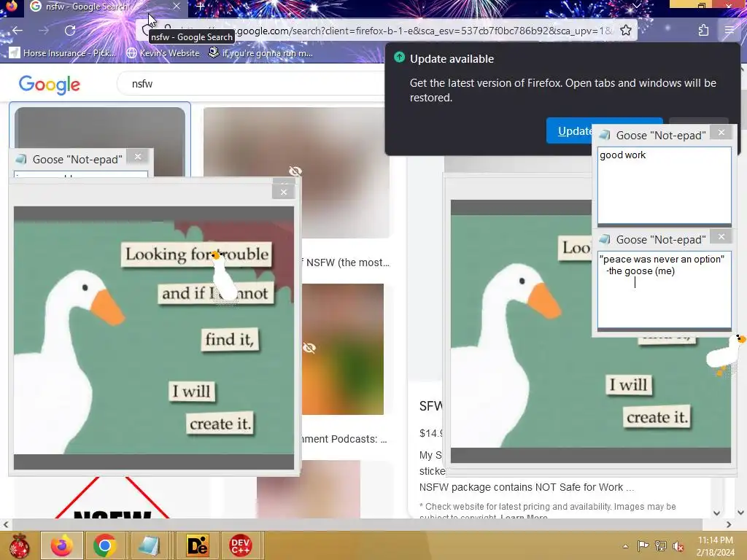Click the notepad icon in the left-side Not-epad title bar
747x560 pixels.
[21, 159]
